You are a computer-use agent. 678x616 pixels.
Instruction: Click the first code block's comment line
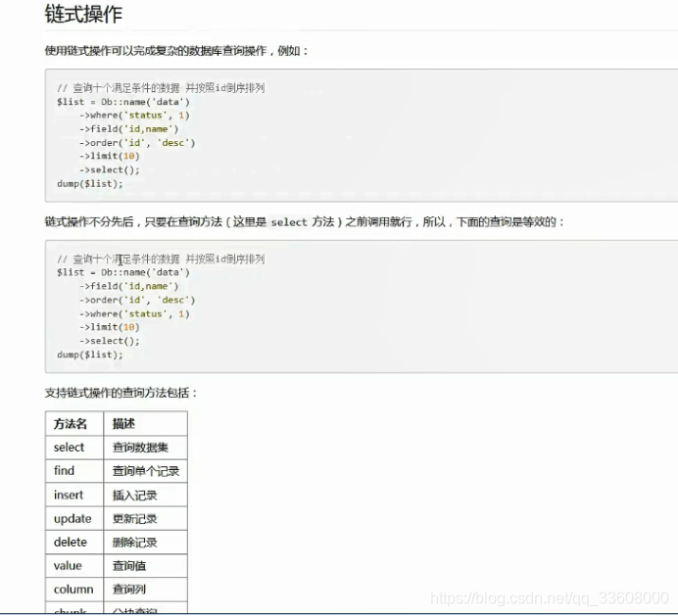click(161, 88)
